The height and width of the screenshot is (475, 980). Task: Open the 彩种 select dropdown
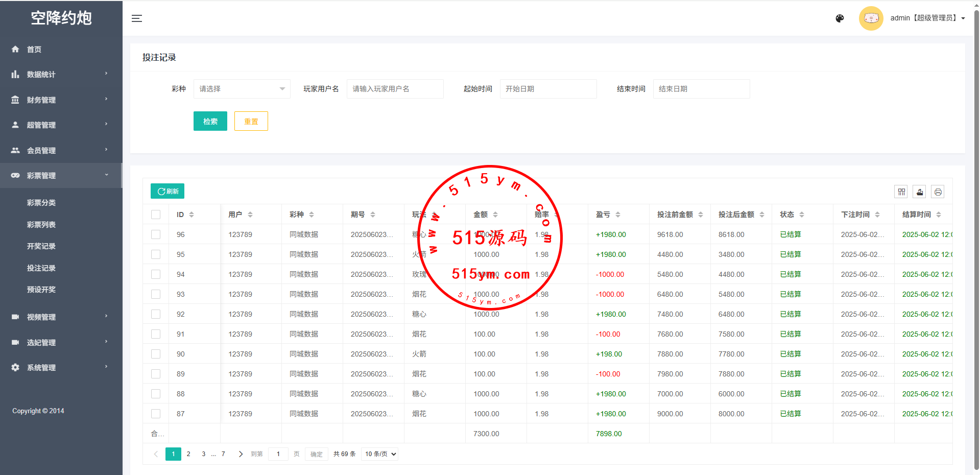point(242,89)
